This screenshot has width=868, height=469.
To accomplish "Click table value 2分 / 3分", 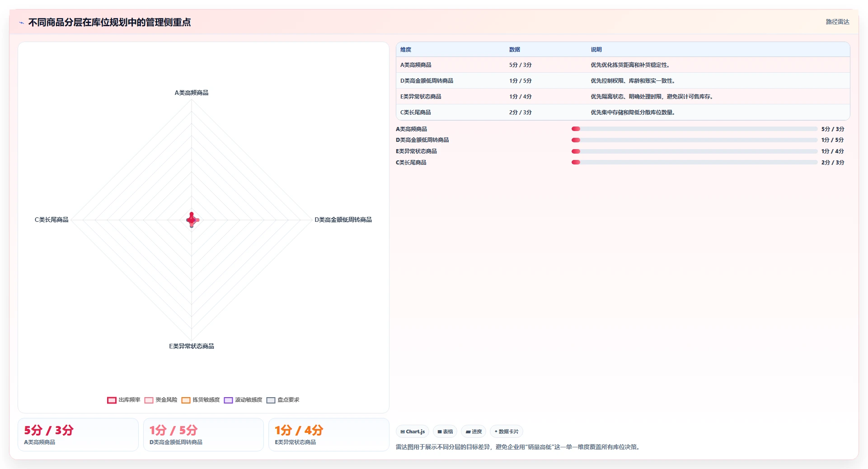I will pyautogui.click(x=521, y=113).
